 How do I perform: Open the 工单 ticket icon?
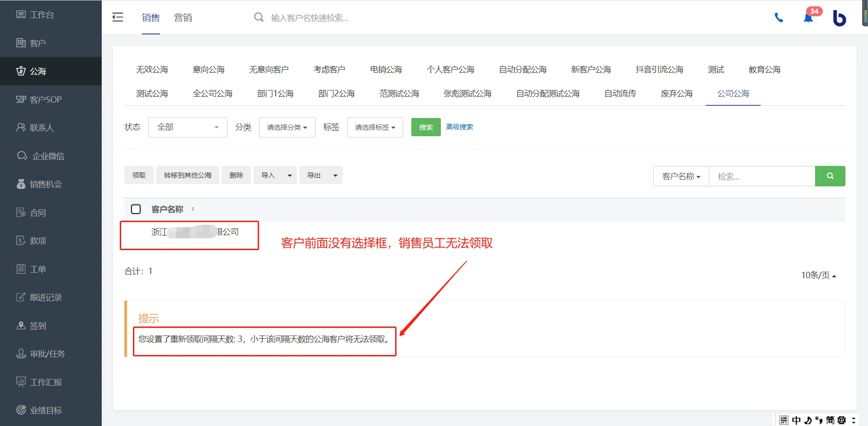[21, 269]
